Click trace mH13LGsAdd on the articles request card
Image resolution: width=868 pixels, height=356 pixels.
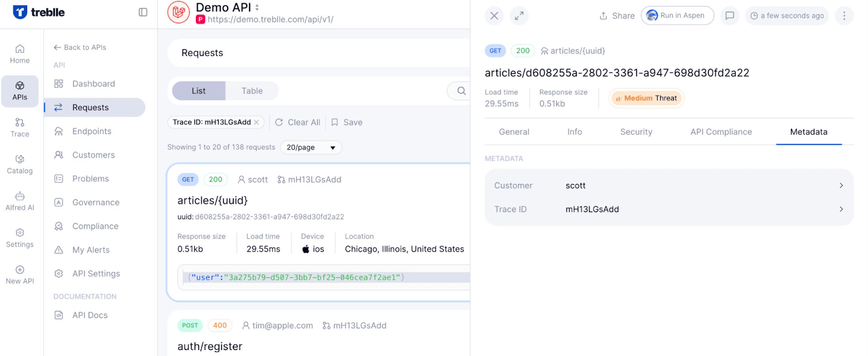309,180
